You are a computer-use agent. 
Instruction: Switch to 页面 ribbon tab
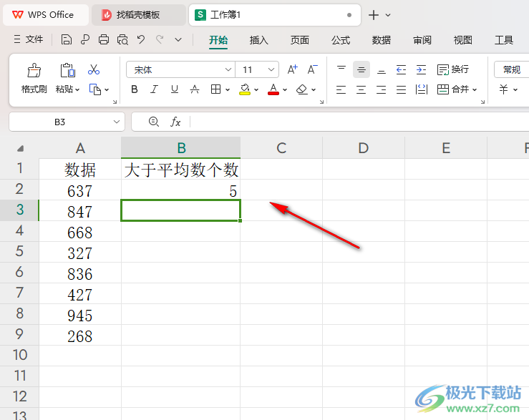tap(300, 40)
